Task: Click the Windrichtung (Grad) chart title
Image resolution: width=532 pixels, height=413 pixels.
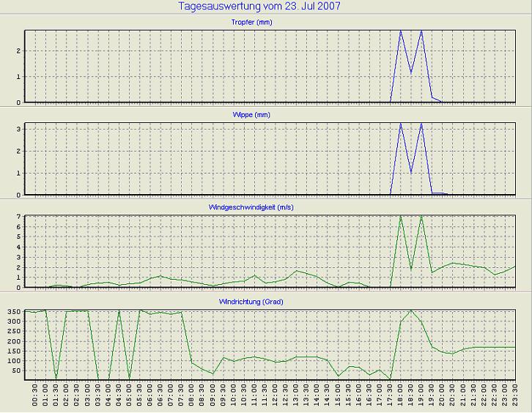Action: click(x=270, y=302)
